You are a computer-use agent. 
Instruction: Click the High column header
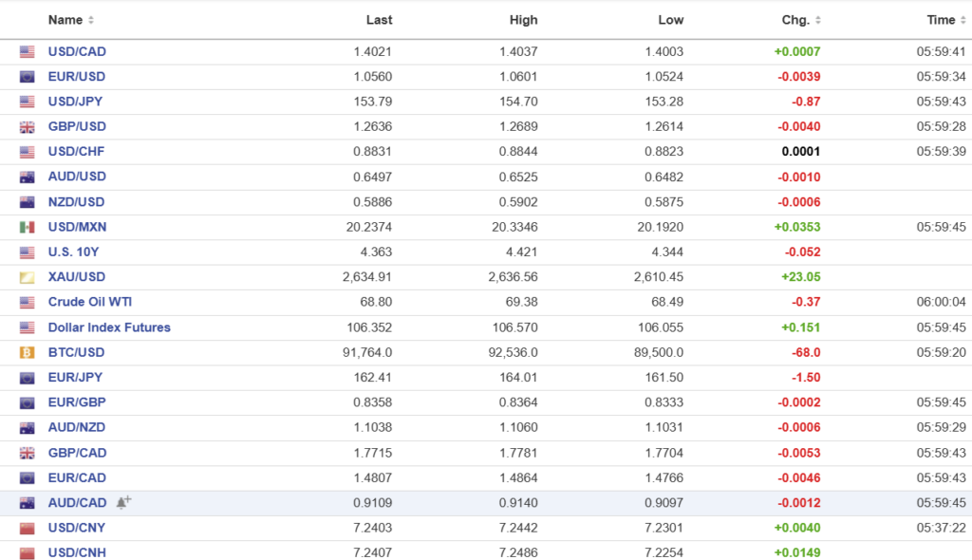pos(523,20)
